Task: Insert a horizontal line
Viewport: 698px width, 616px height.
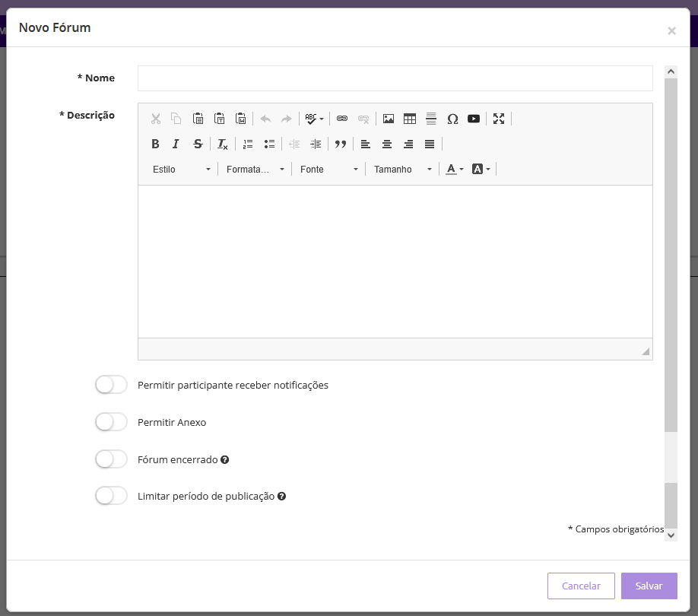Action: click(431, 119)
